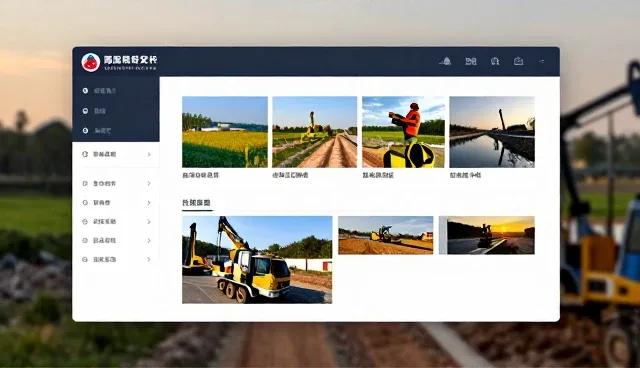Select the underlined section tab above large photo
Screen dimensions: 640x368
coord(196,203)
